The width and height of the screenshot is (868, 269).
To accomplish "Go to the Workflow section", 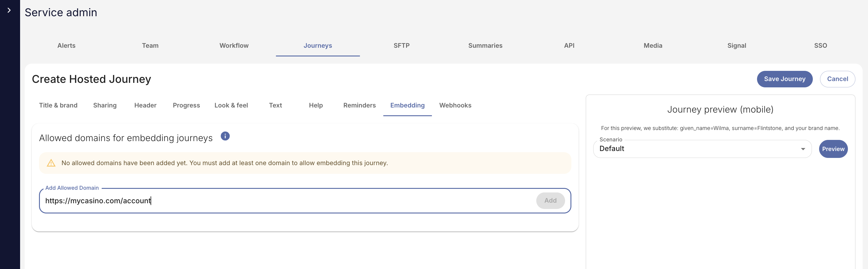I will 234,46.
